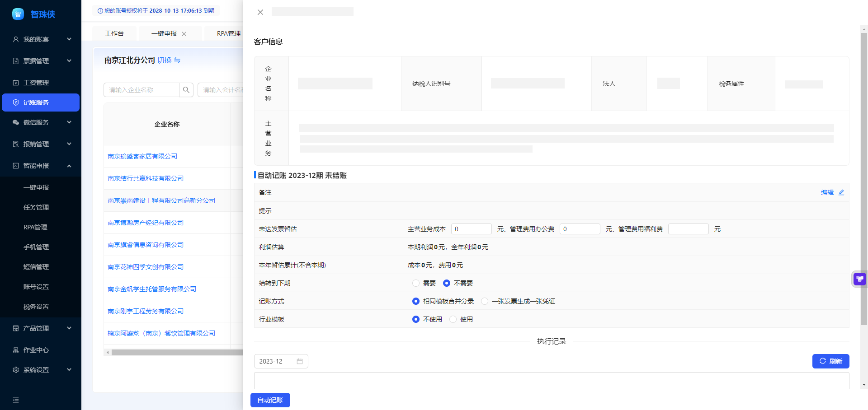Click the pencil edit icon in 备注 row
This screenshot has height=410, width=868.
(x=841, y=192)
